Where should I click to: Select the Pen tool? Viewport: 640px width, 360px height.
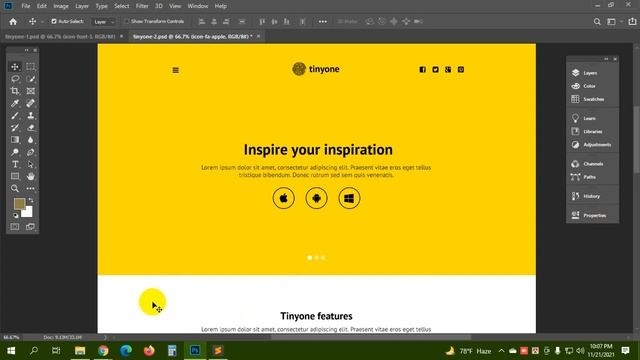31,152
